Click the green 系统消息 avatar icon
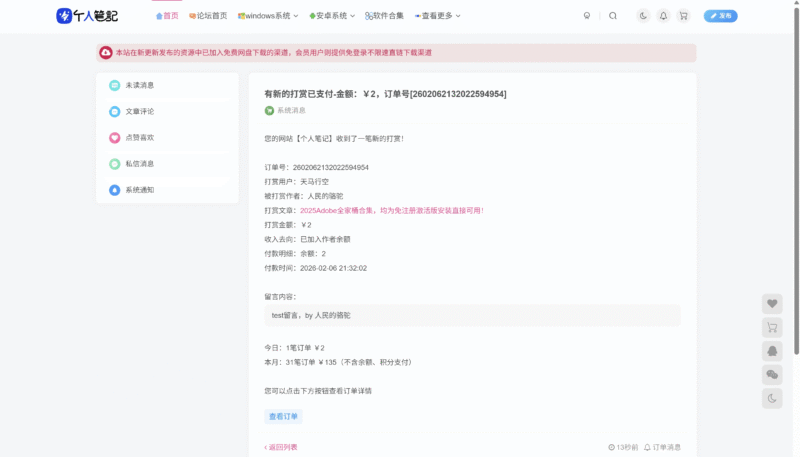Screen dimensions: 800x457 coord(269,111)
